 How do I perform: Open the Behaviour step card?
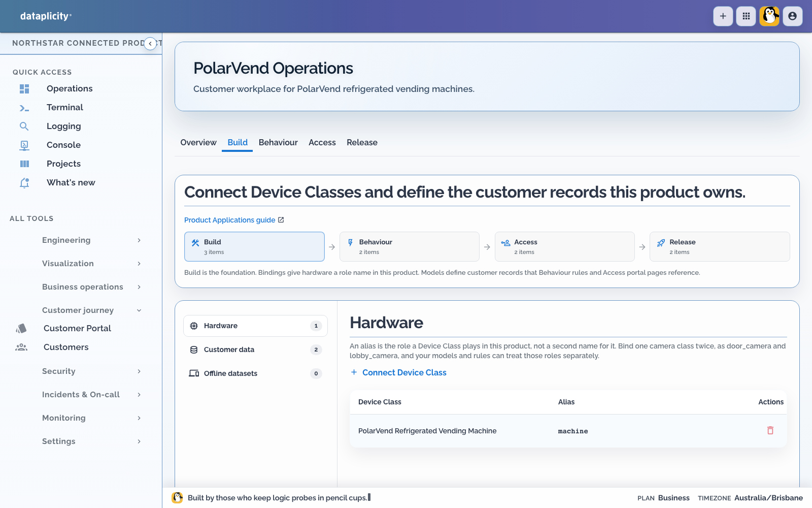click(x=410, y=247)
